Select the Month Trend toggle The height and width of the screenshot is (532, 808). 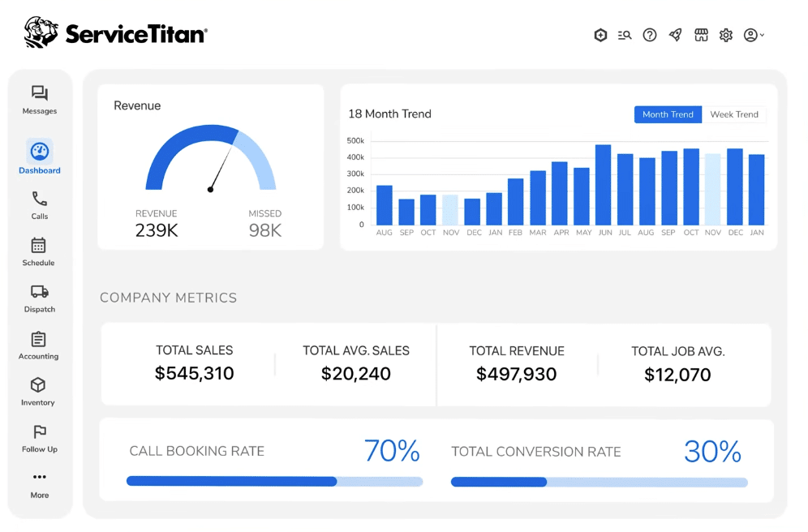668,114
